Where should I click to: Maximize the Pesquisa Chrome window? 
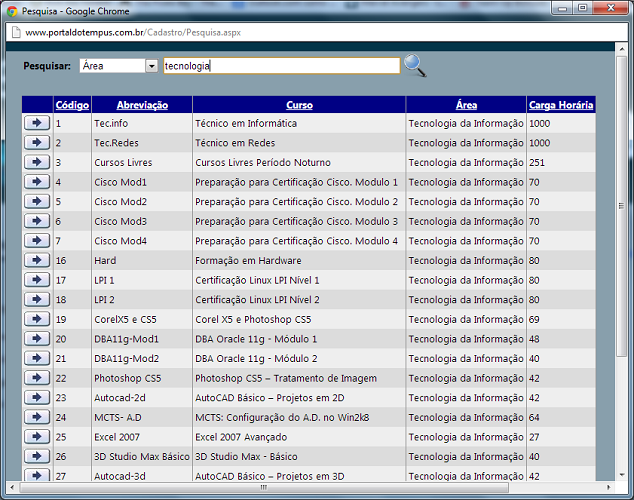[x=582, y=8]
